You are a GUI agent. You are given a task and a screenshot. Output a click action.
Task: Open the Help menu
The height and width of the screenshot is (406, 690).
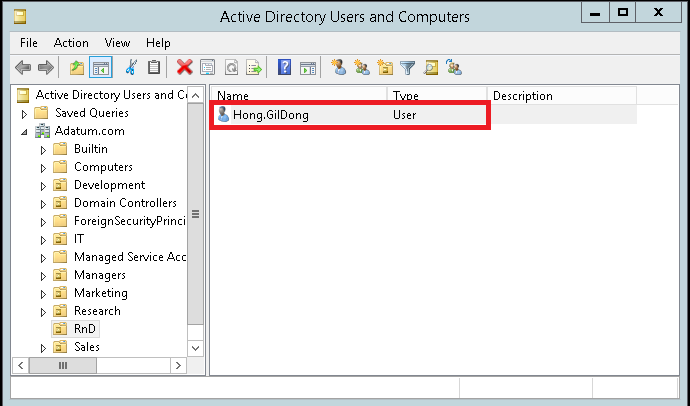pos(158,43)
